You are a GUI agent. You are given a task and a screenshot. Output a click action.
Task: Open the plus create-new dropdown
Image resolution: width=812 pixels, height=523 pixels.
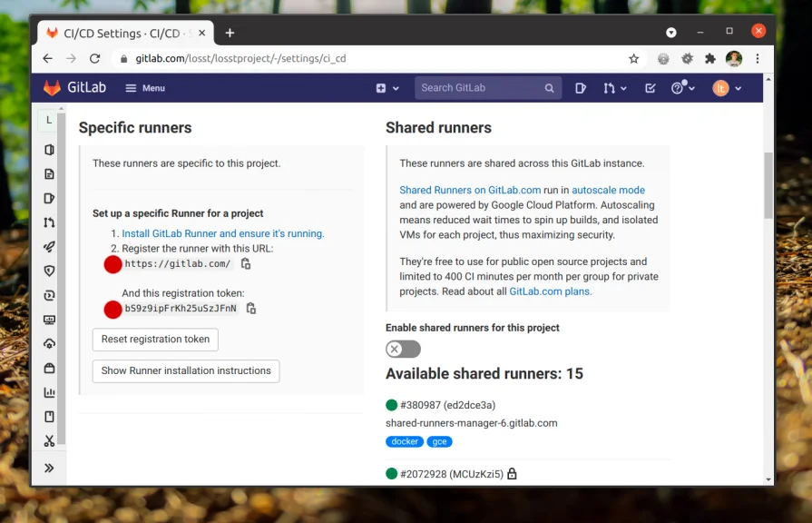[386, 88]
